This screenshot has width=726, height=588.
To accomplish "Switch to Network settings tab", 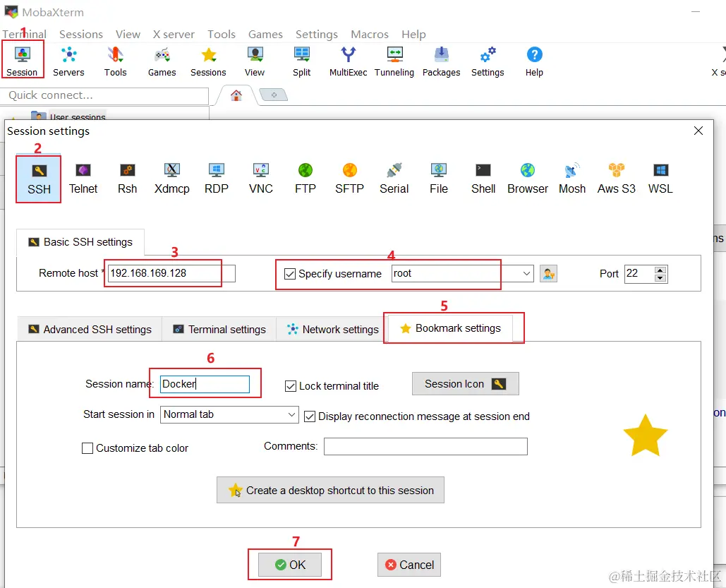I will pyautogui.click(x=333, y=330).
